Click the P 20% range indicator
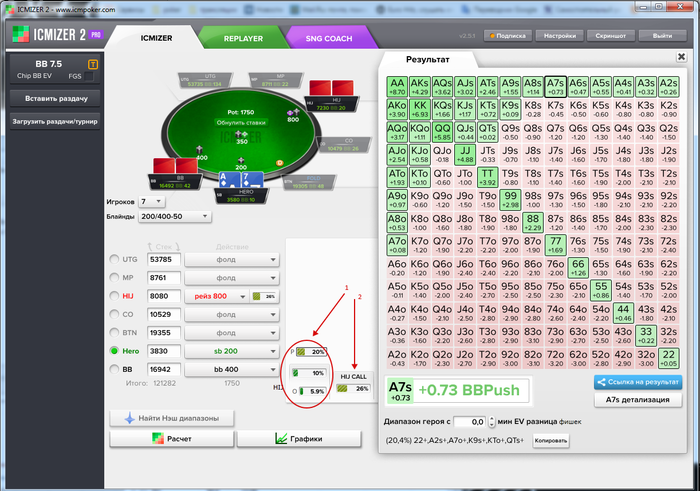The width and height of the screenshot is (700, 491). coord(312,352)
